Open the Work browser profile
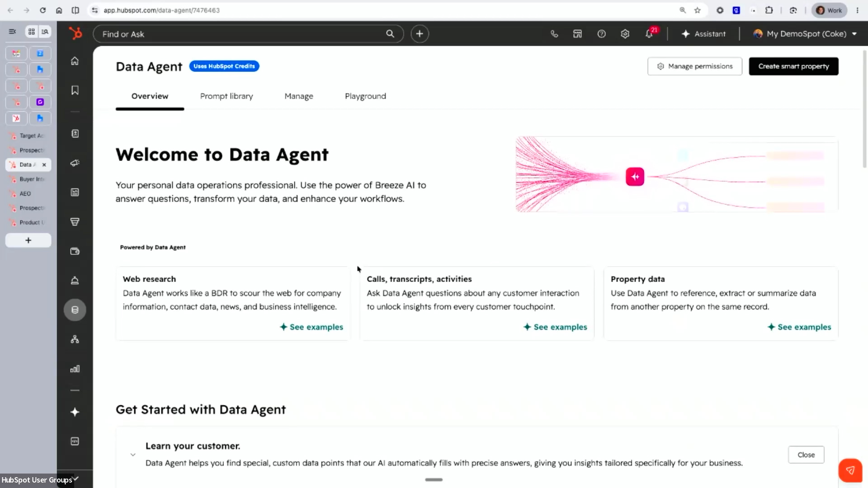The height and width of the screenshot is (488, 868). point(829,10)
